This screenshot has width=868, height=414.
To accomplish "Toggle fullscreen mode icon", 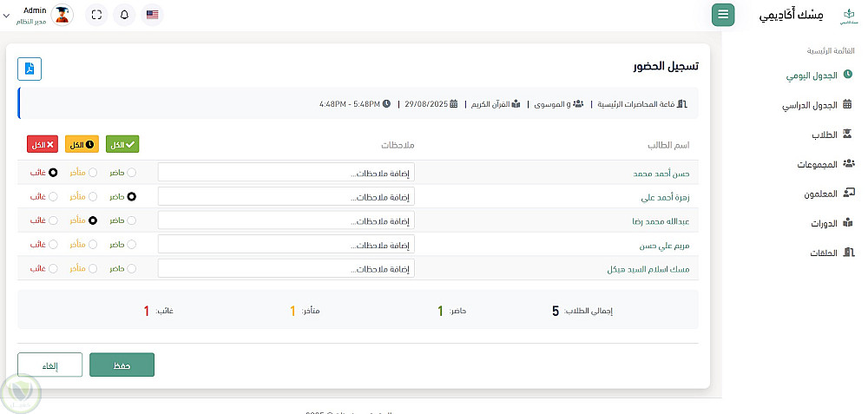I will pos(96,15).
